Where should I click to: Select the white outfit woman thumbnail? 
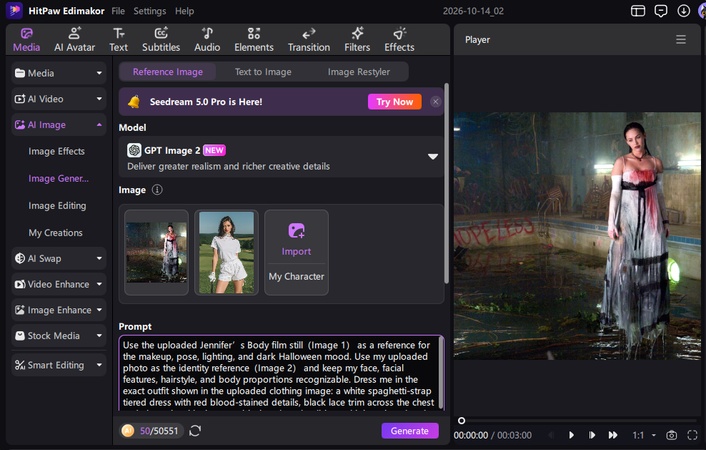(x=226, y=252)
